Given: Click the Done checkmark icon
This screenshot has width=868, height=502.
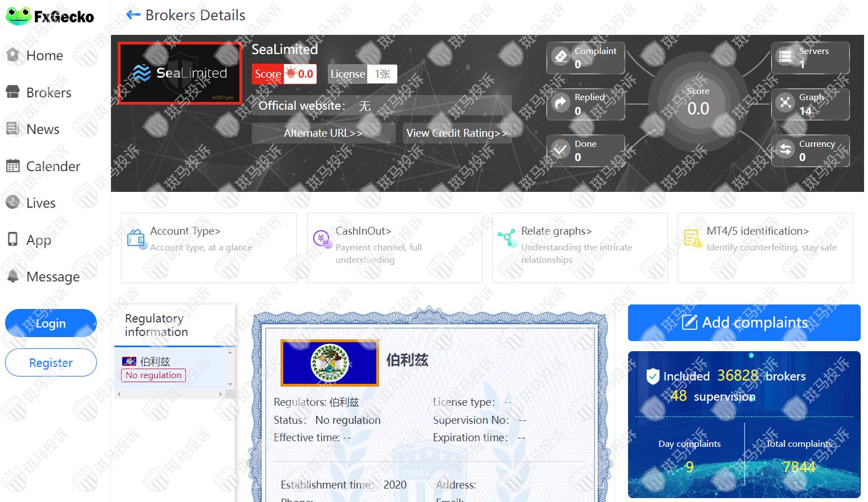Looking at the screenshot, I should coord(561,150).
